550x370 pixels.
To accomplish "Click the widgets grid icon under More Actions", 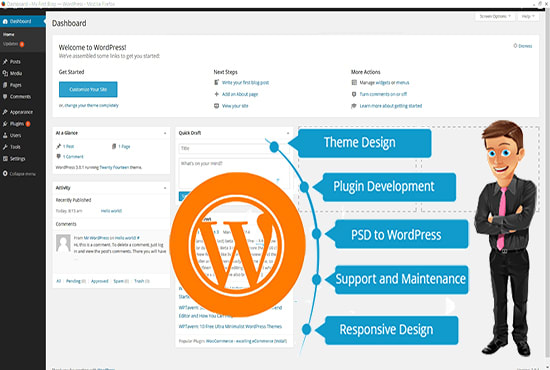I will tap(354, 82).
